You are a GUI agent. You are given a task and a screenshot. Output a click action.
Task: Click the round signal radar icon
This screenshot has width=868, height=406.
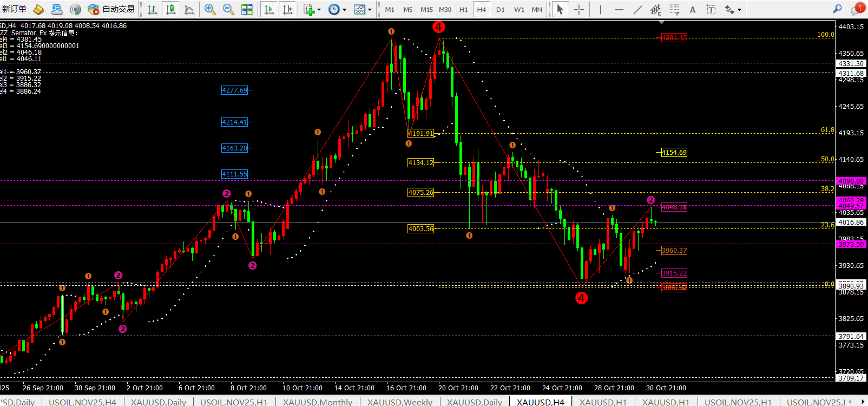click(75, 9)
